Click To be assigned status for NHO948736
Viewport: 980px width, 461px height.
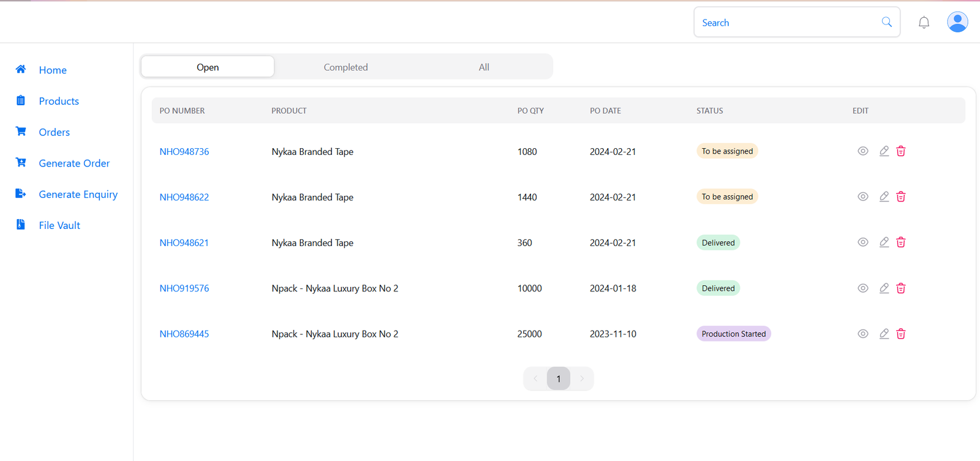click(727, 151)
